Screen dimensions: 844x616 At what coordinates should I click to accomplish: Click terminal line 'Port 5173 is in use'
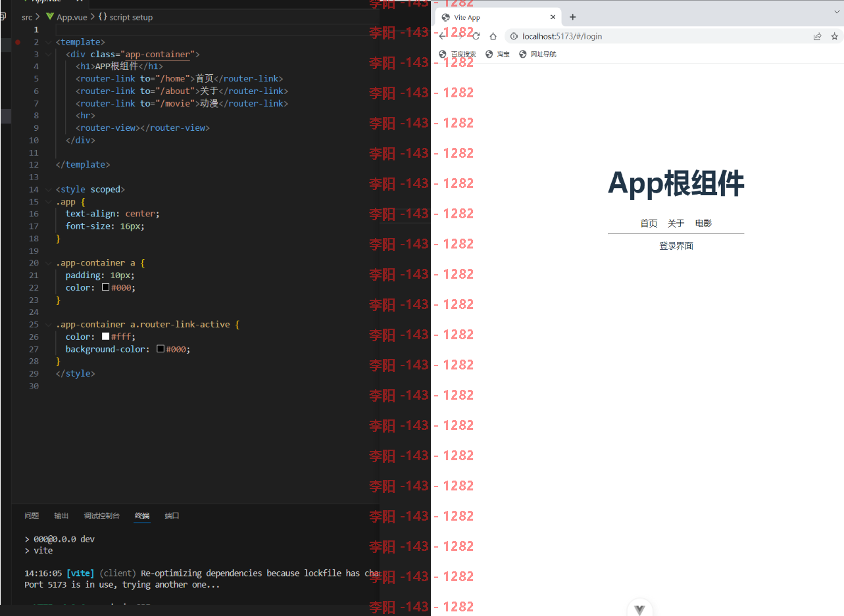[x=122, y=584]
